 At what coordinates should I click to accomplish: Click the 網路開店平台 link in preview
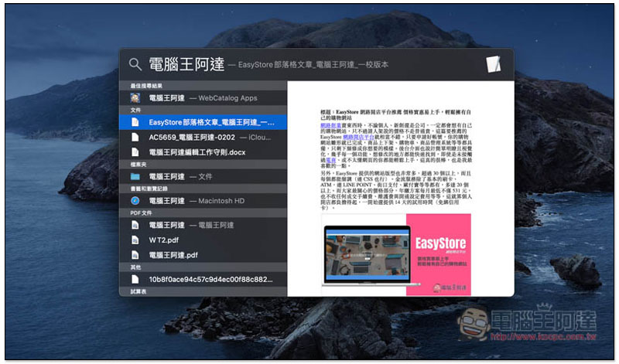[358, 137]
